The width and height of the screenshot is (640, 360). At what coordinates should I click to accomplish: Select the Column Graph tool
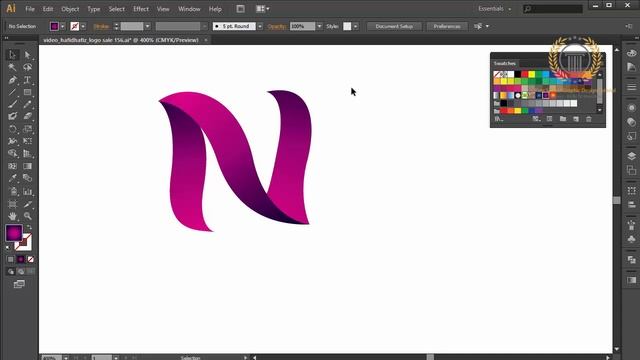(x=27, y=191)
